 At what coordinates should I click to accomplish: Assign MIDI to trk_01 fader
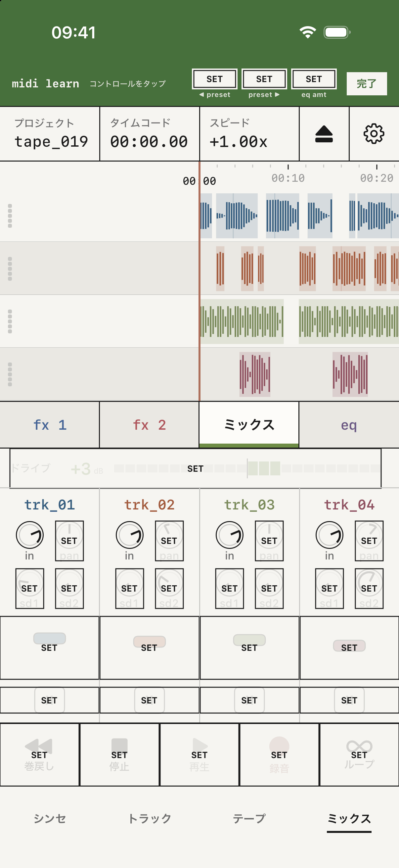50,647
